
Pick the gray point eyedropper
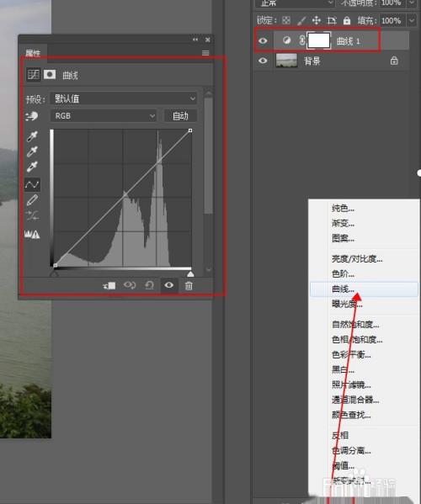[32, 151]
